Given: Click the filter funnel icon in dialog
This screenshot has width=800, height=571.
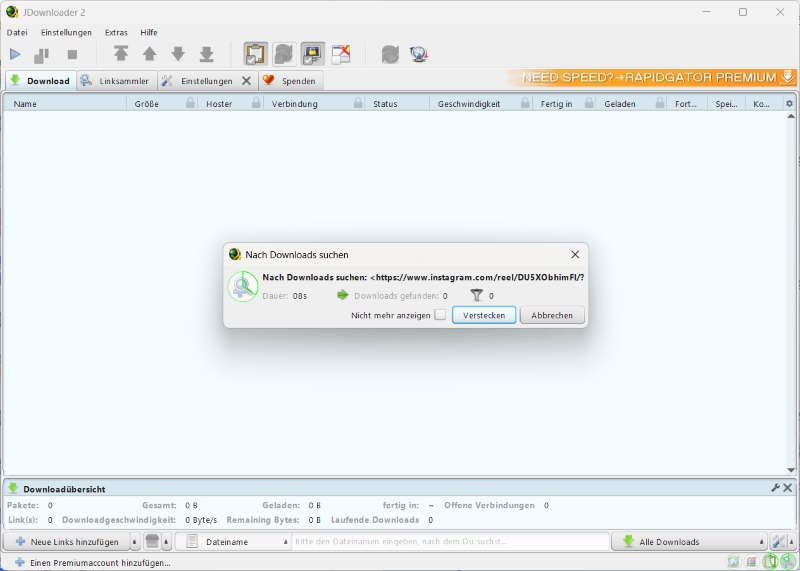Looking at the screenshot, I should [x=477, y=295].
